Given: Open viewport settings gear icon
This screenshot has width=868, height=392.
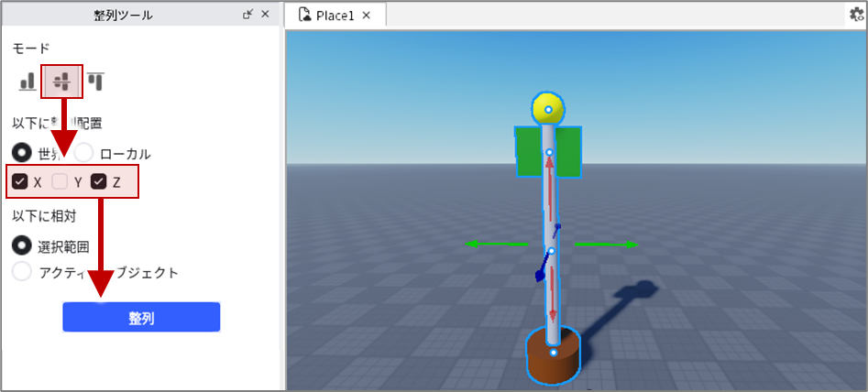Looking at the screenshot, I should [x=858, y=15].
